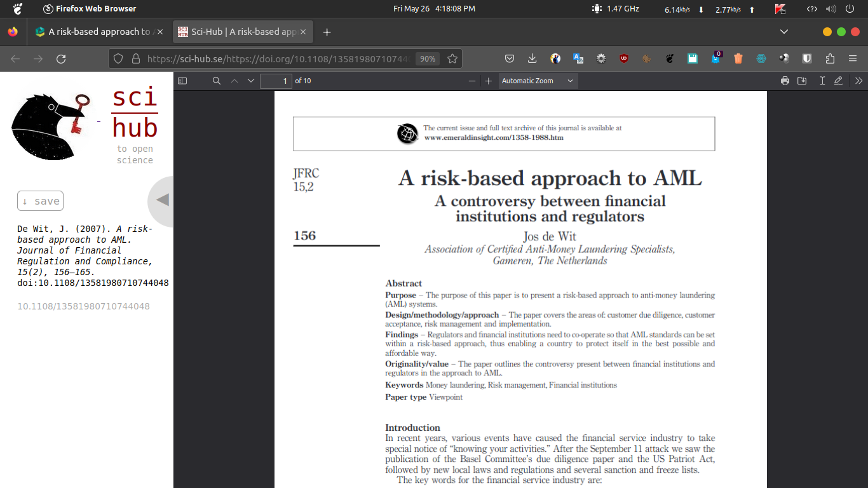The height and width of the screenshot is (488, 868).
Task: Click the A risk-based approach to AML title
Action: click(x=550, y=178)
